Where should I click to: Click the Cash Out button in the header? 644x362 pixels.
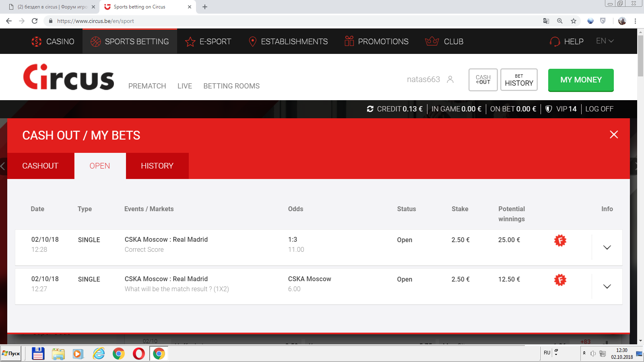pos(483,80)
